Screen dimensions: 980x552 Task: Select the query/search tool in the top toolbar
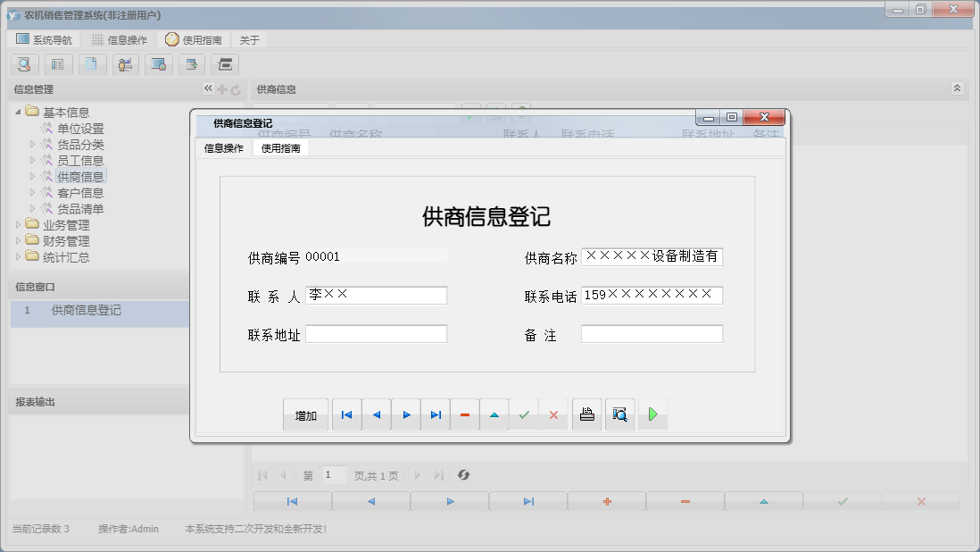coord(24,64)
